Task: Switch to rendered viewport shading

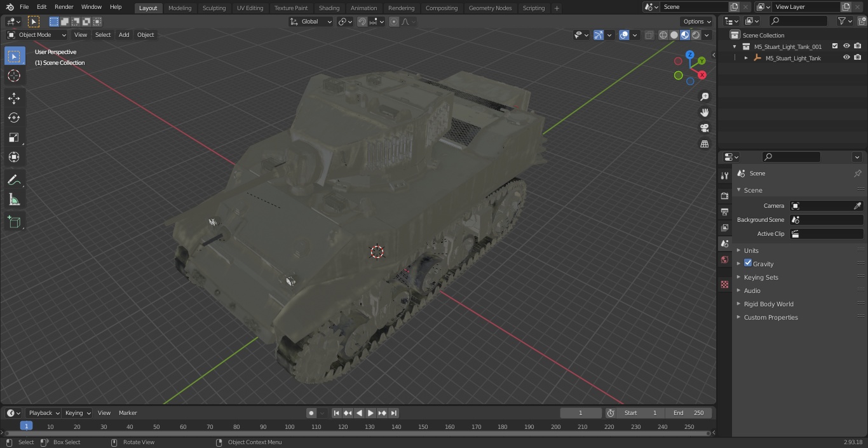Action: point(696,35)
